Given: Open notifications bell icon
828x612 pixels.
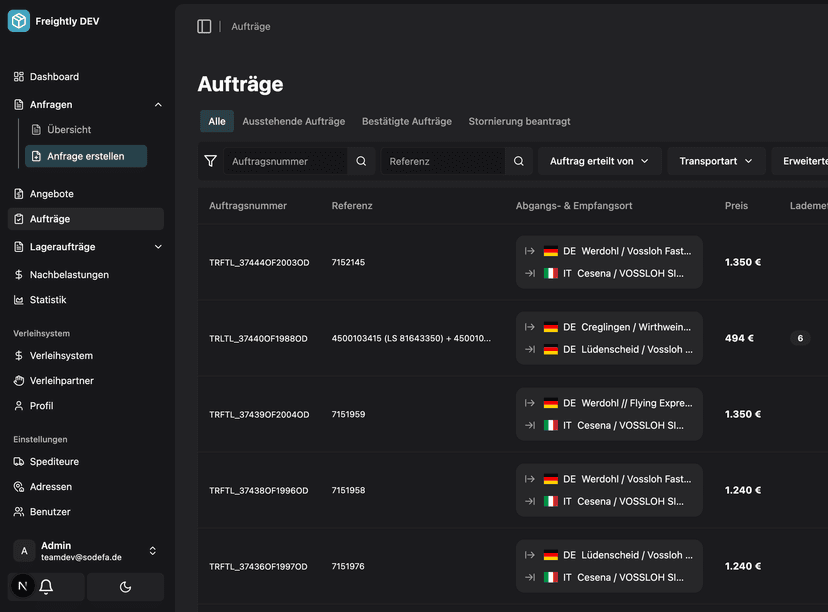Looking at the screenshot, I should [x=46, y=587].
